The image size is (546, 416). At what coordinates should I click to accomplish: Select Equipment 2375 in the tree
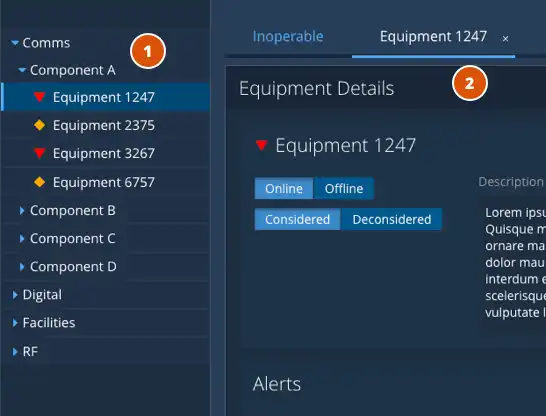(106, 125)
